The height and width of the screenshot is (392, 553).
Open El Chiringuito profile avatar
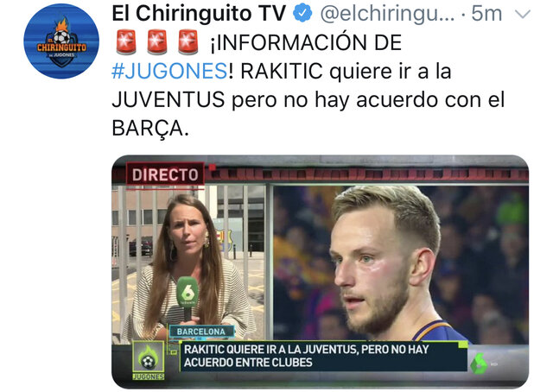click(61, 41)
